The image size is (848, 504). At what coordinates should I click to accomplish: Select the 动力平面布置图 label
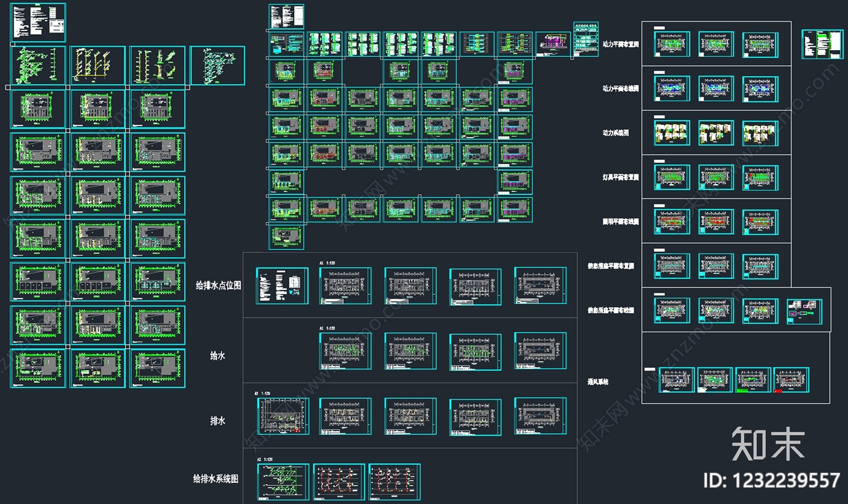pos(620,45)
